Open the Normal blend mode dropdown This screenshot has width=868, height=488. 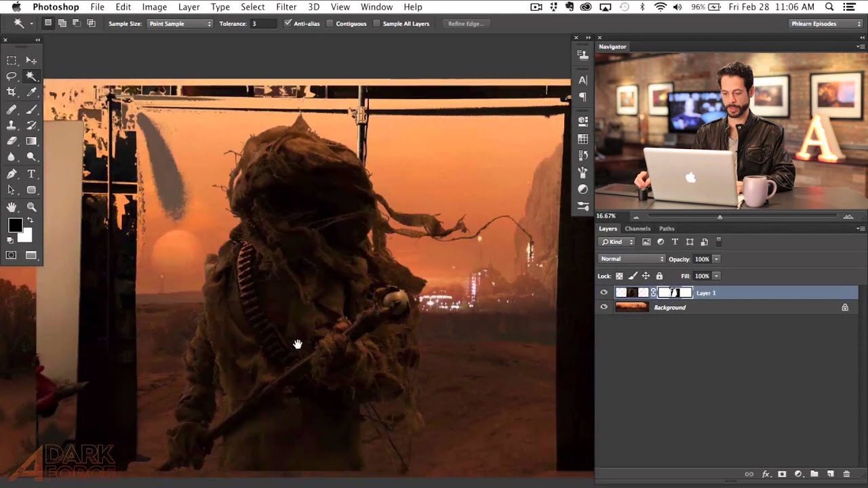coord(632,259)
